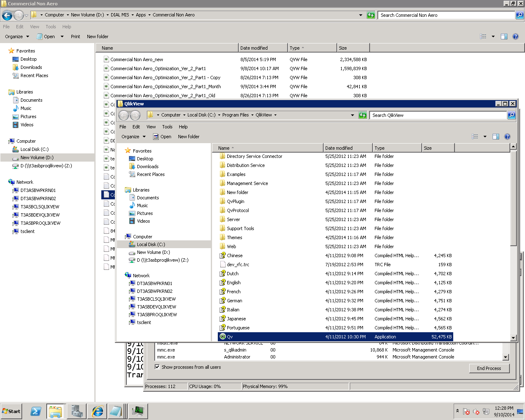Screen dimensions: 525x420
Task: Open Organize dropdown in QlikView window
Action: coord(133,137)
